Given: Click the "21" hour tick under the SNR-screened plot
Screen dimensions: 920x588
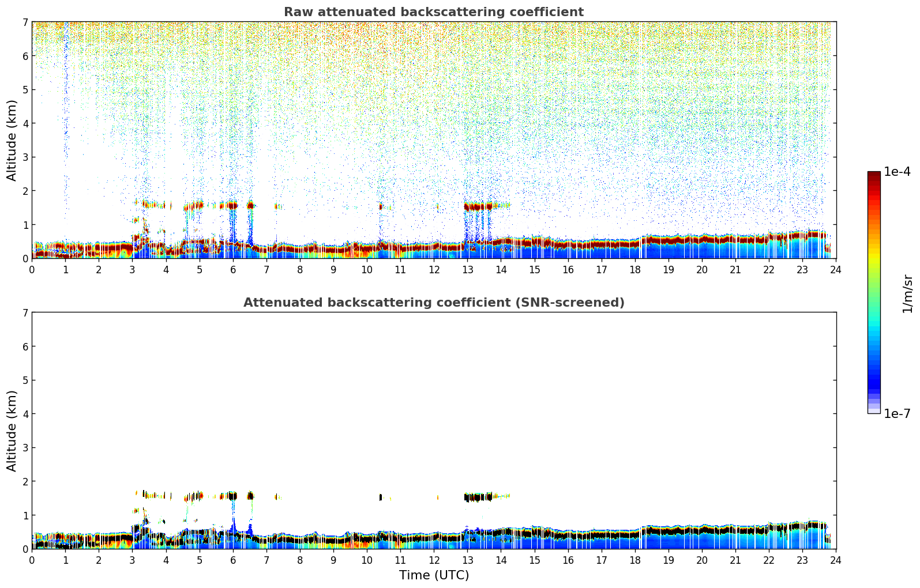Looking at the screenshot, I should tap(735, 560).
